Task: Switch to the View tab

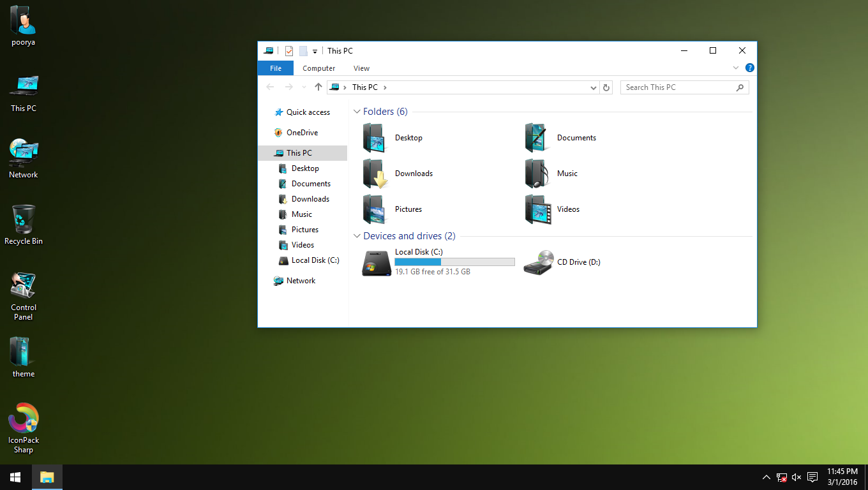Action: point(361,68)
